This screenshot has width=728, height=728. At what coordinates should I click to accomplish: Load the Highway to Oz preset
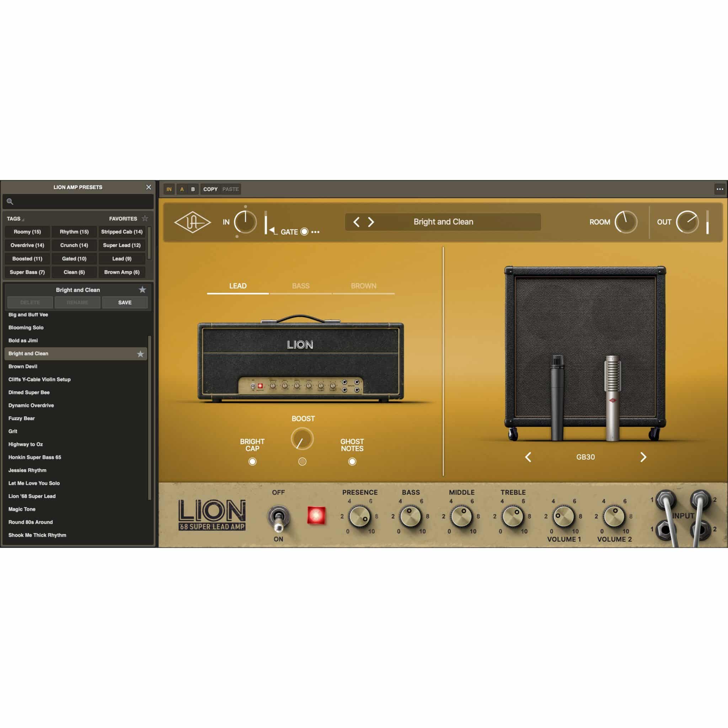click(75, 445)
